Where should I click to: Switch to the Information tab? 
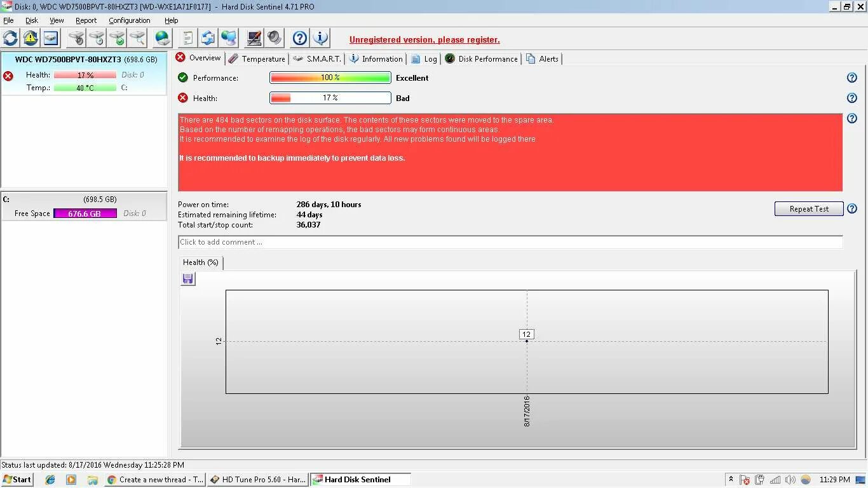coord(376,58)
